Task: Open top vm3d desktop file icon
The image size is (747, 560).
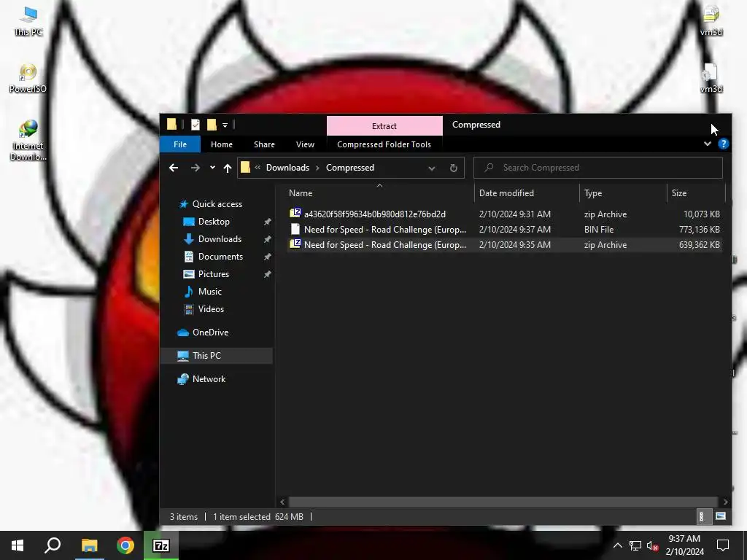Action: (711, 20)
